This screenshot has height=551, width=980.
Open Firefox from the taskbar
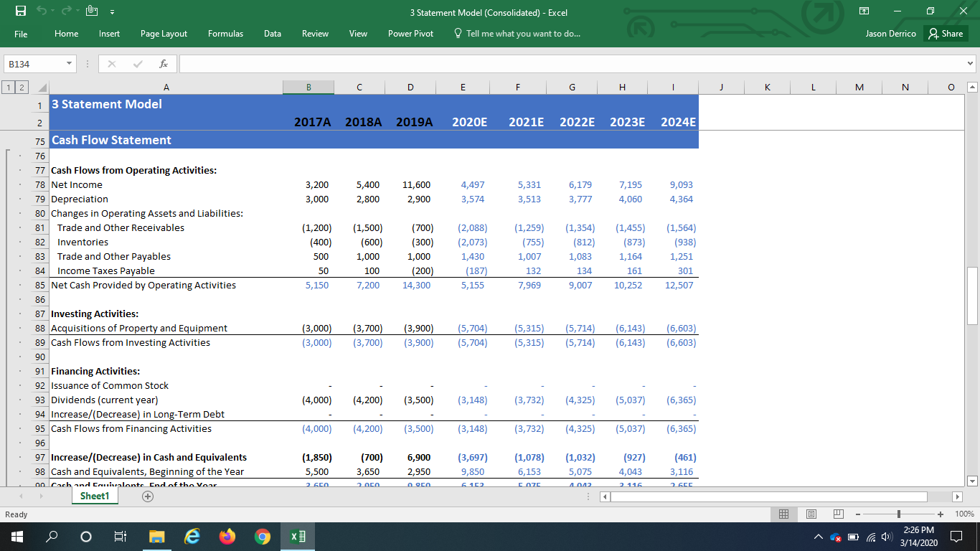click(227, 536)
